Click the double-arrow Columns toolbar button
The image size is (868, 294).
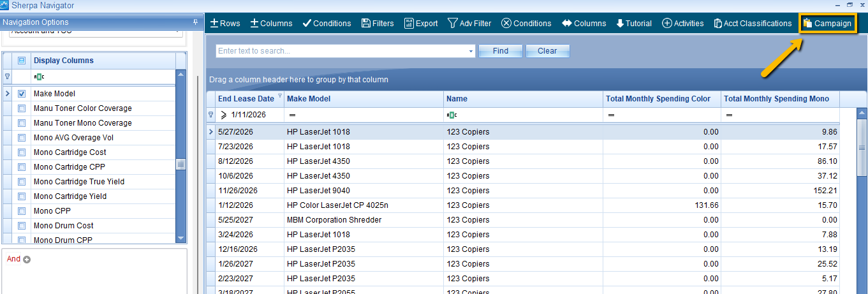pyautogui.click(x=584, y=23)
